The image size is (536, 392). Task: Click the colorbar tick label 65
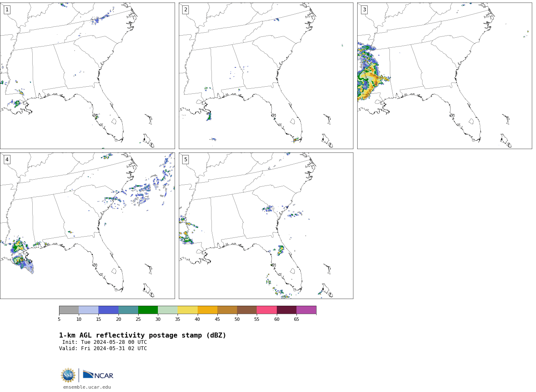[x=296, y=320]
